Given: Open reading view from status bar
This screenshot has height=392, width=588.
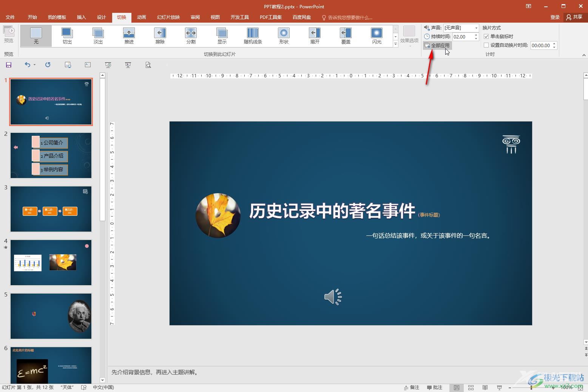Looking at the screenshot, I should coord(485,387).
